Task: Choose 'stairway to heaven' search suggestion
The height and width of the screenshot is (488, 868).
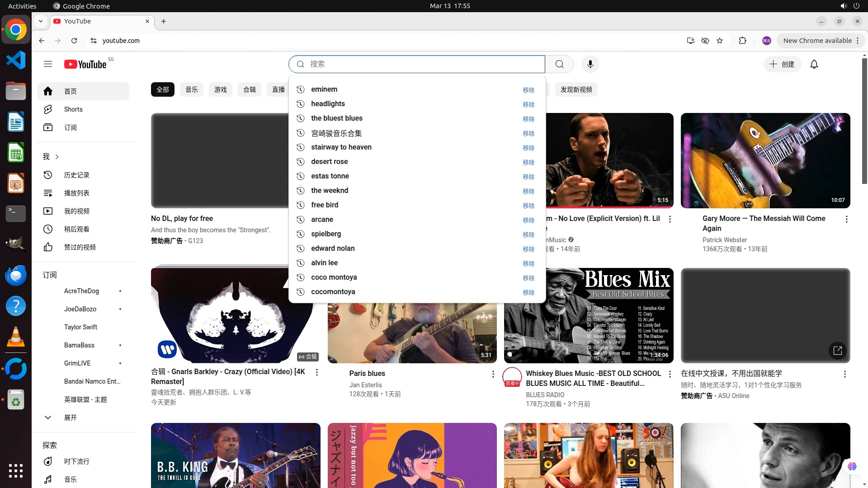Action: (x=341, y=147)
